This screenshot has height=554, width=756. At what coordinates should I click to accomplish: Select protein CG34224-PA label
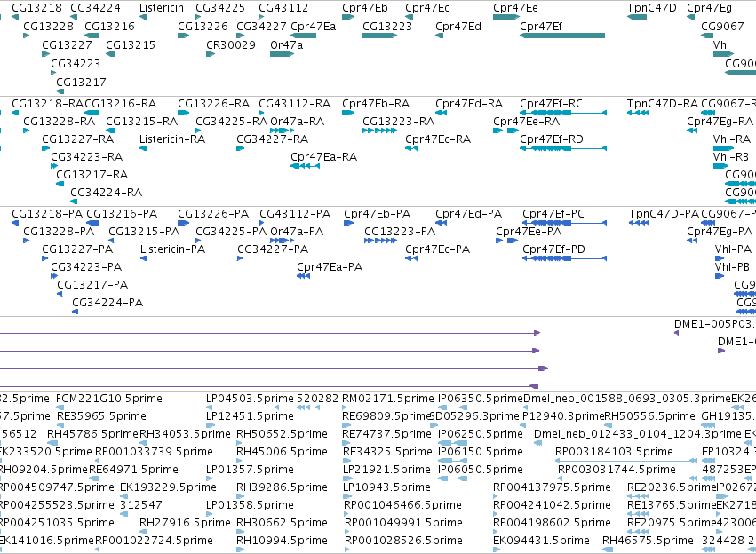[107, 303]
